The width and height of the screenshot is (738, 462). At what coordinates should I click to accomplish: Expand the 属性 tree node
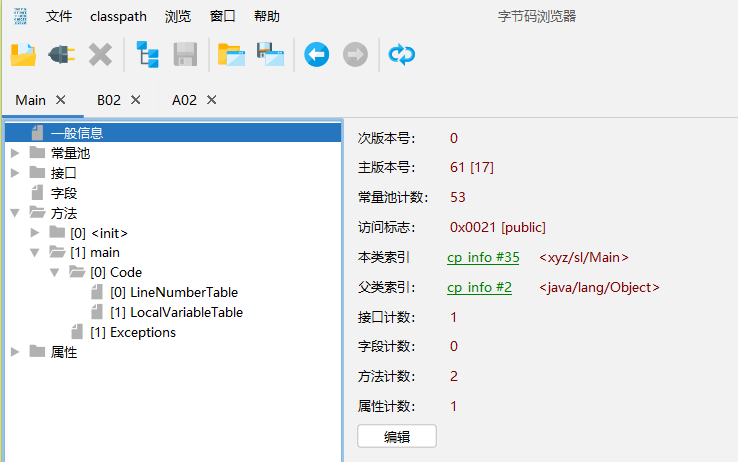[x=15, y=352]
